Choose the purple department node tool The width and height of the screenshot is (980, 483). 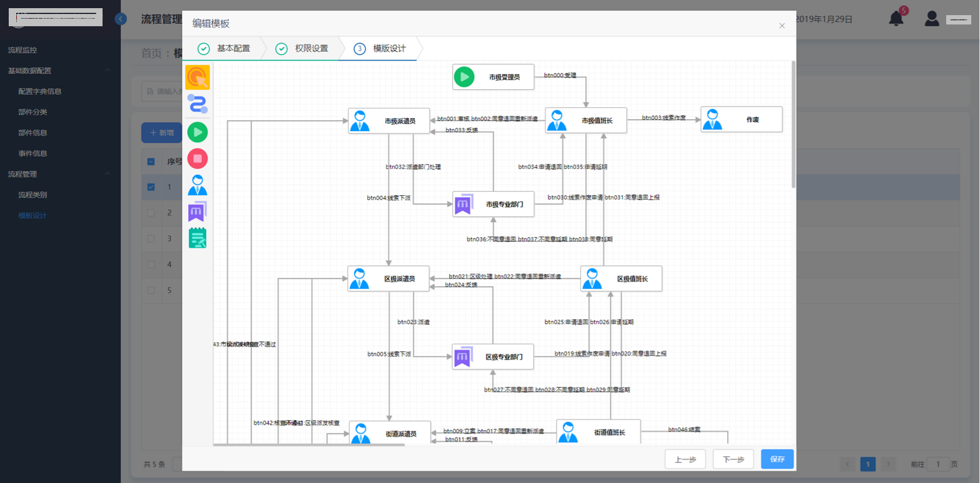click(198, 211)
